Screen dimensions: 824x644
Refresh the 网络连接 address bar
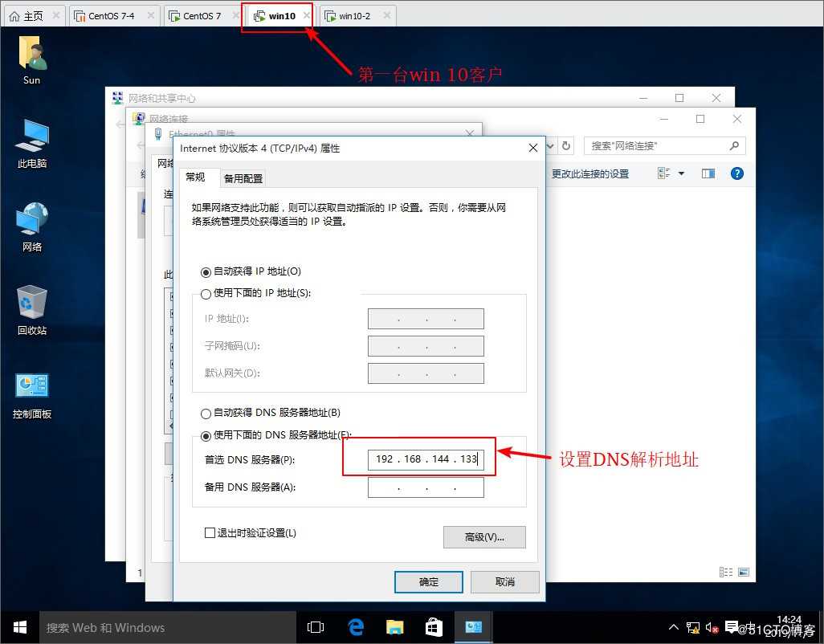(x=566, y=145)
